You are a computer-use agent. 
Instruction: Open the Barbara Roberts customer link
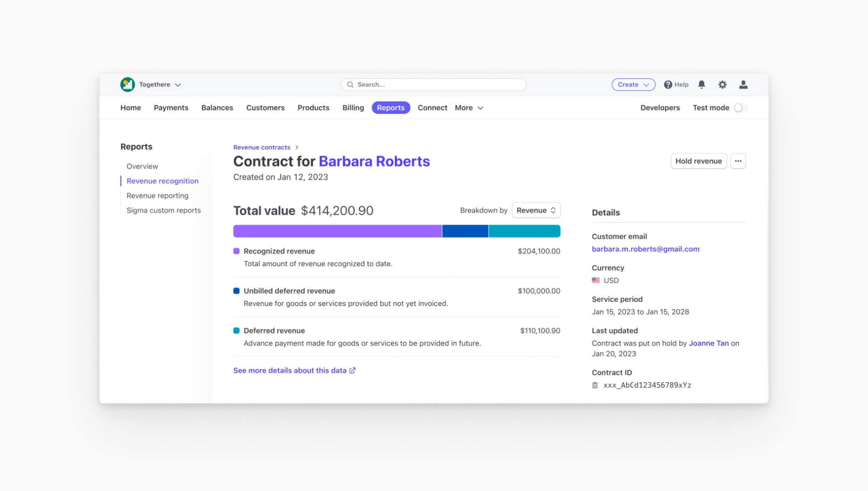click(x=374, y=161)
